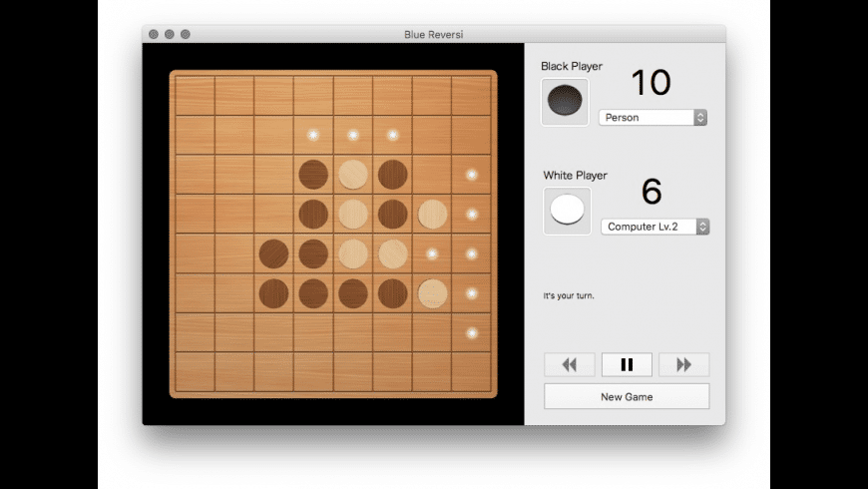
Task: Click the empty top-left corner board square
Action: click(x=195, y=95)
